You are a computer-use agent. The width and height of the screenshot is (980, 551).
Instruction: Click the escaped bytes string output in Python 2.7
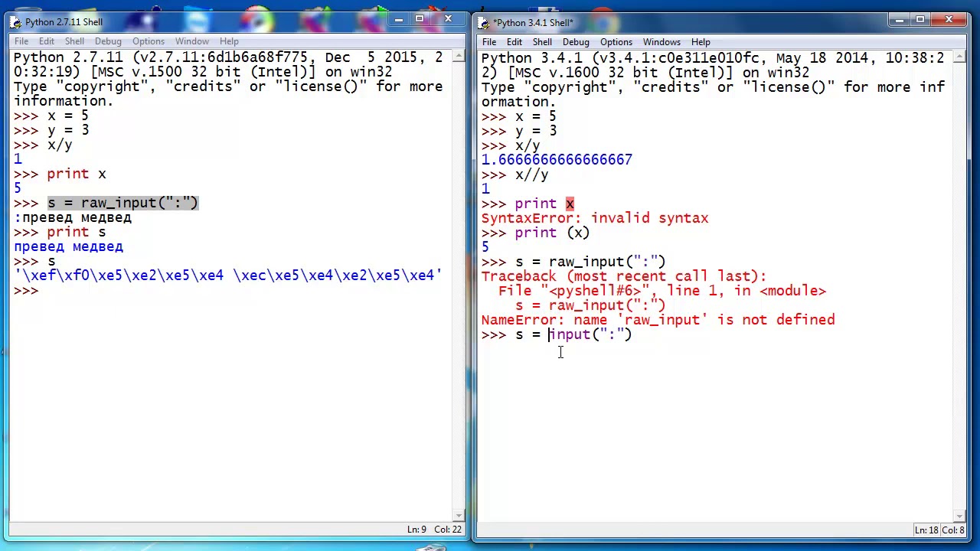click(x=227, y=275)
